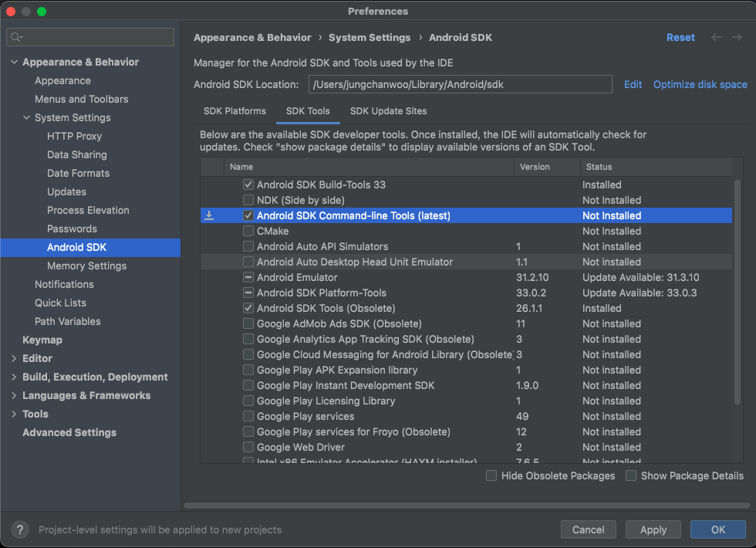Click the horizontal scrollbar below the panel

[x=467, y=506]
